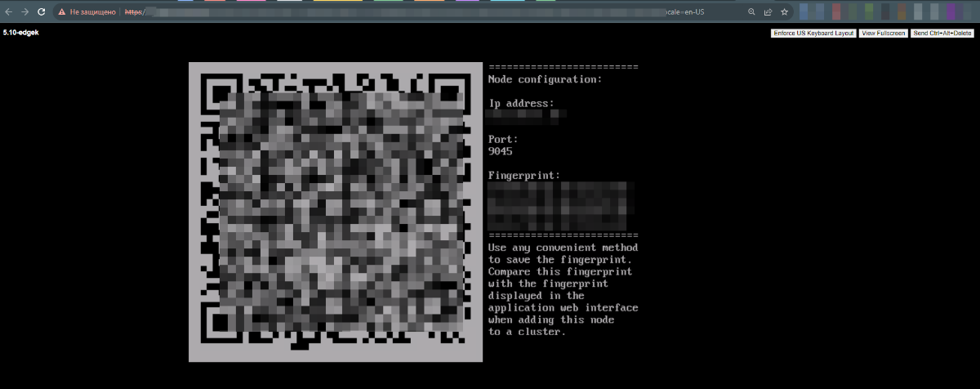This screenshot has width=980, height=389.
Task: Click the browser forward arrow
Action: pyautogui.click(x=25, y=12)
